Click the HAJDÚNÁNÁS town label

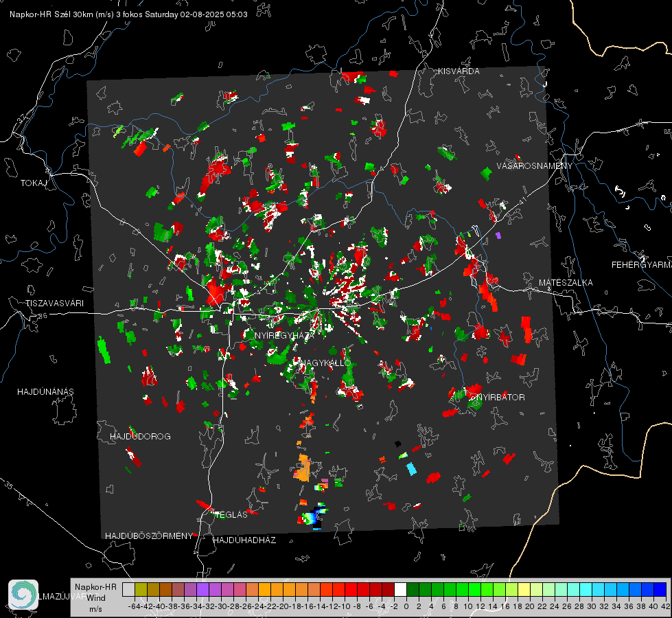click(x=45, y=391)
